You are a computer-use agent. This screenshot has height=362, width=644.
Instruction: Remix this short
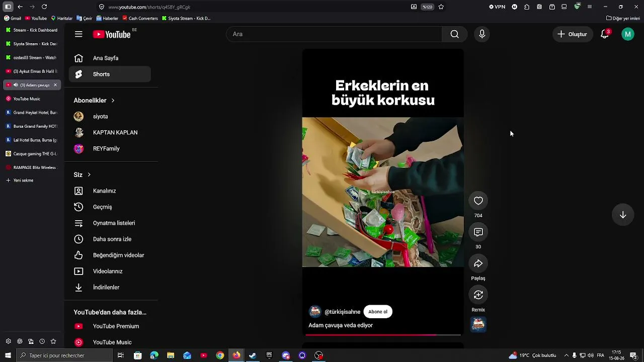(478, 295)
